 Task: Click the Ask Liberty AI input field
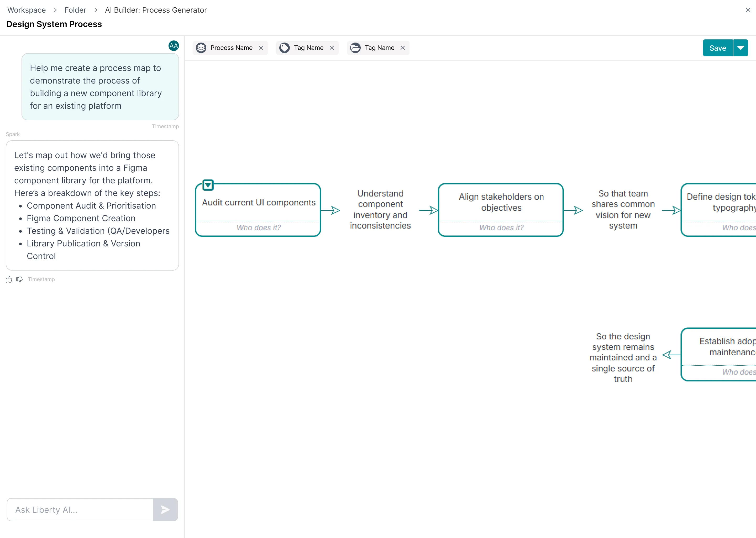coord(80,510)
